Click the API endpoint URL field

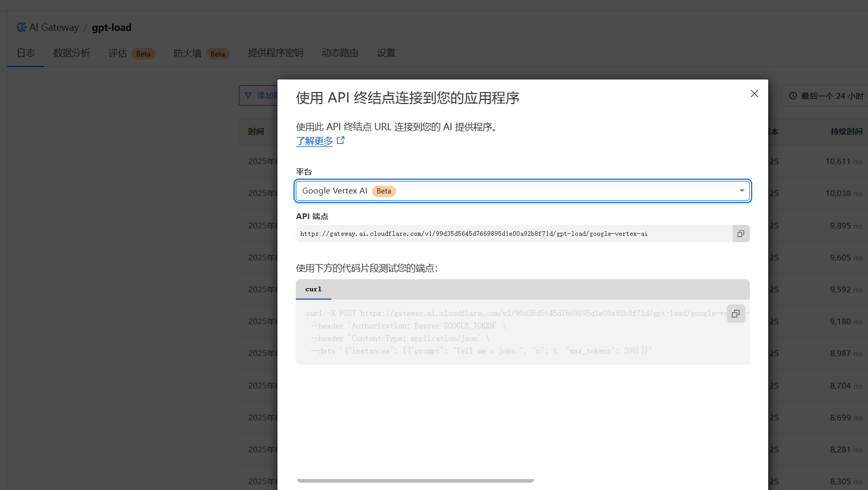pyautogui.click(x=514, y=234)
